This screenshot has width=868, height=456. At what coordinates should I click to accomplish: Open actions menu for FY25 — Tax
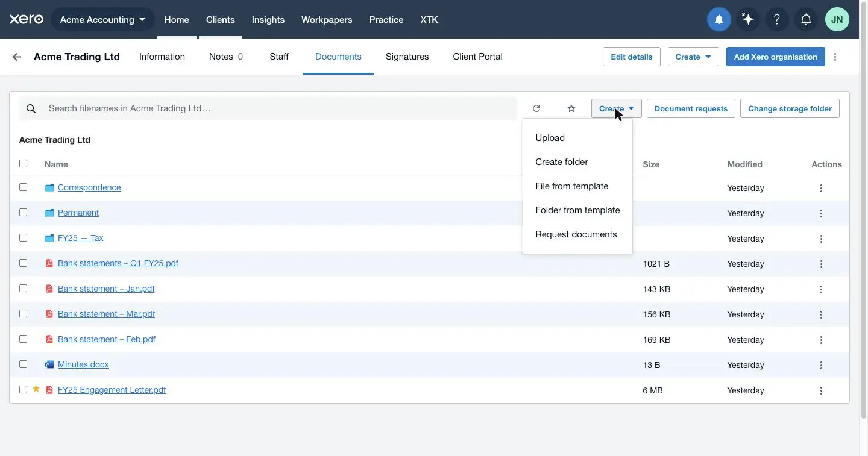point(821,239)
